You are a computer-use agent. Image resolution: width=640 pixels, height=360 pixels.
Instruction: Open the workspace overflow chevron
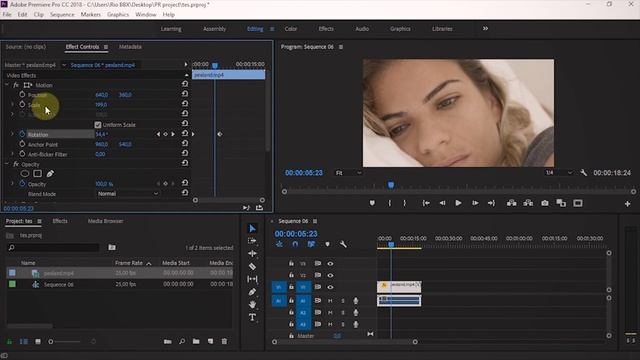[485, 29]
